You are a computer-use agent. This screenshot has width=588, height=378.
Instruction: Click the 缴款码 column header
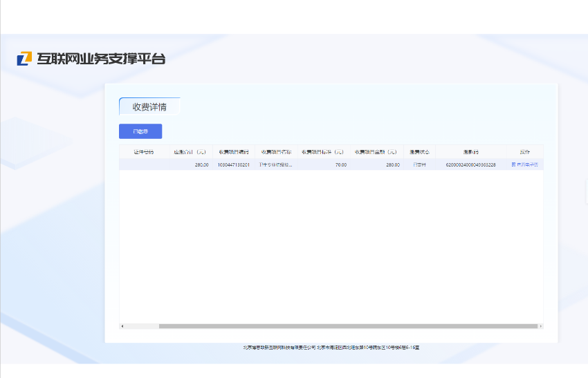471,151
